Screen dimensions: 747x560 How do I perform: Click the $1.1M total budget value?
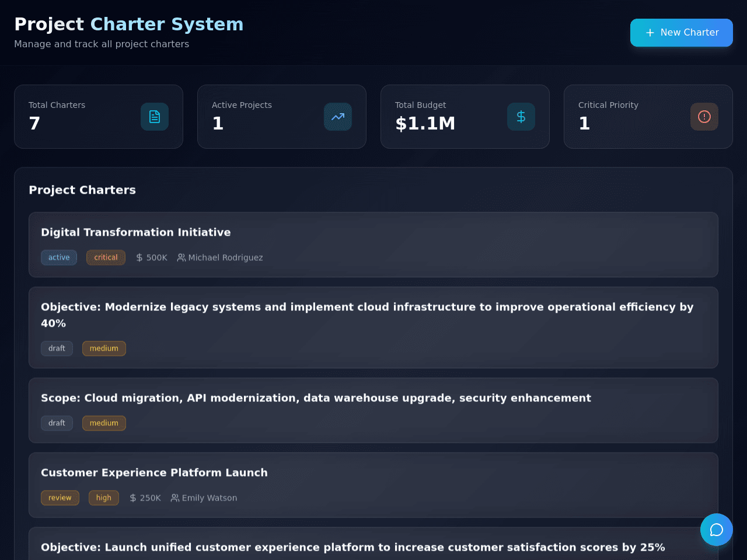pyautogui.click(x=425, y=124)
